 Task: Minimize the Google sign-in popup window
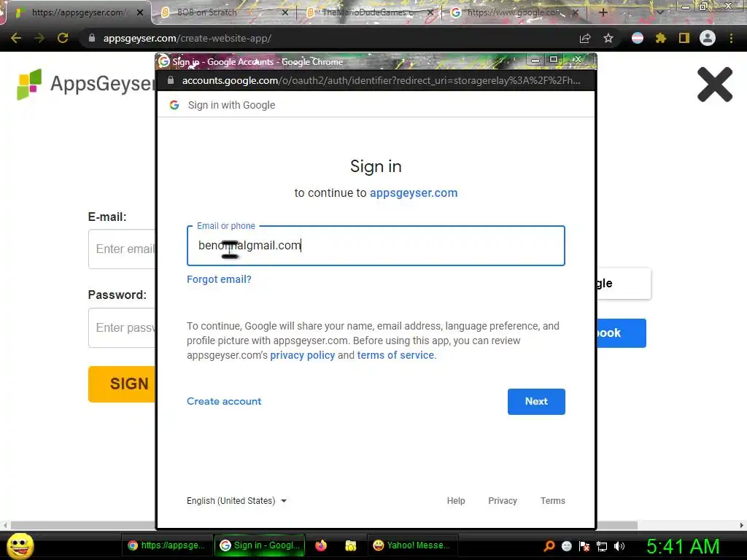[x=535, y=60]
